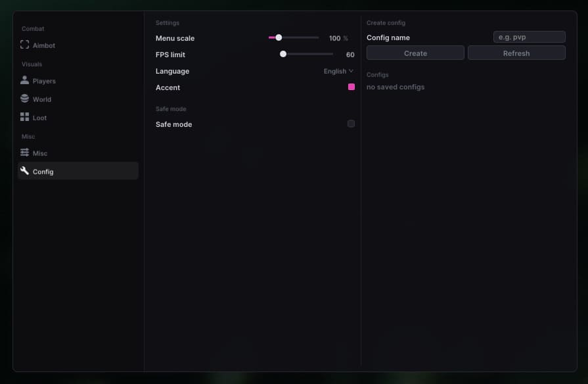Click the chevron next to English
Image resolution: width=588 pixels, height=384 pixels.
coord(351,71)
